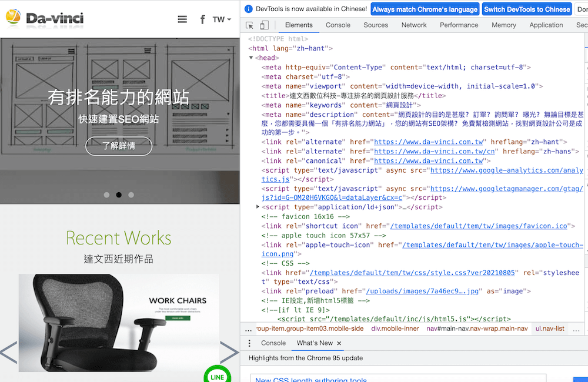The height and width of the screenshot is (382, 588).
Task: Open the hamburger navigation menu
Action: pyautogui.click(x=182, y=19)
